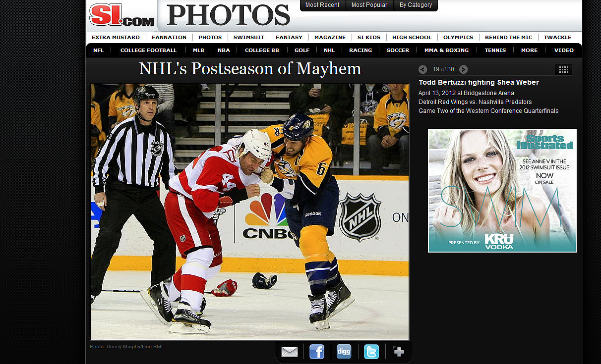601x364 pixels.
Task: Open FanNation section
Action: tap(169, 37)
